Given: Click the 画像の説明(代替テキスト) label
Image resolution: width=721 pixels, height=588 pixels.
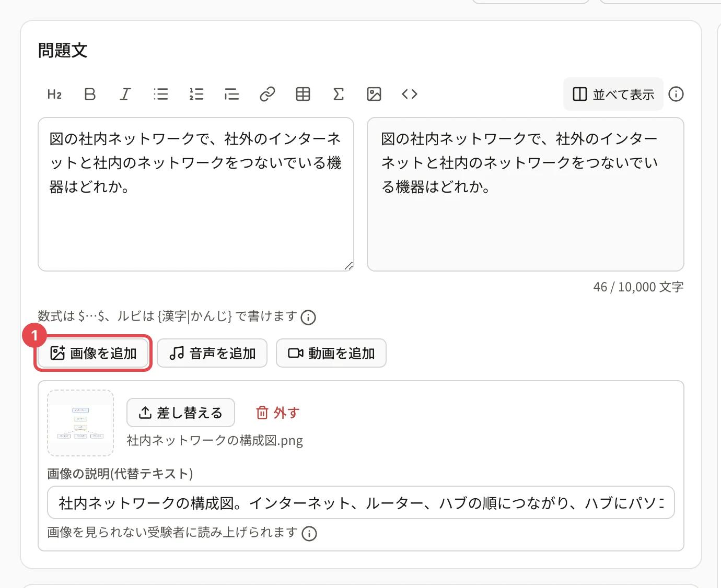Looking at the screenshot, I should 120,474.
